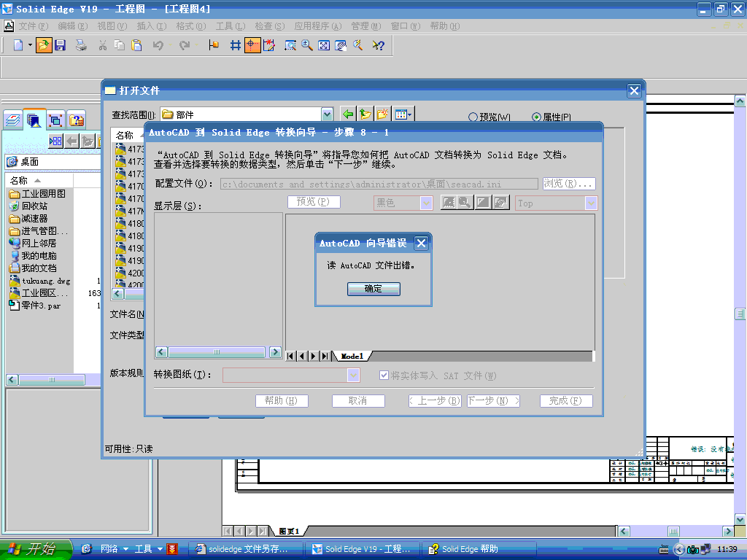
Task: Select 零件3.par in the EdgeBar list
Action: 41,306
